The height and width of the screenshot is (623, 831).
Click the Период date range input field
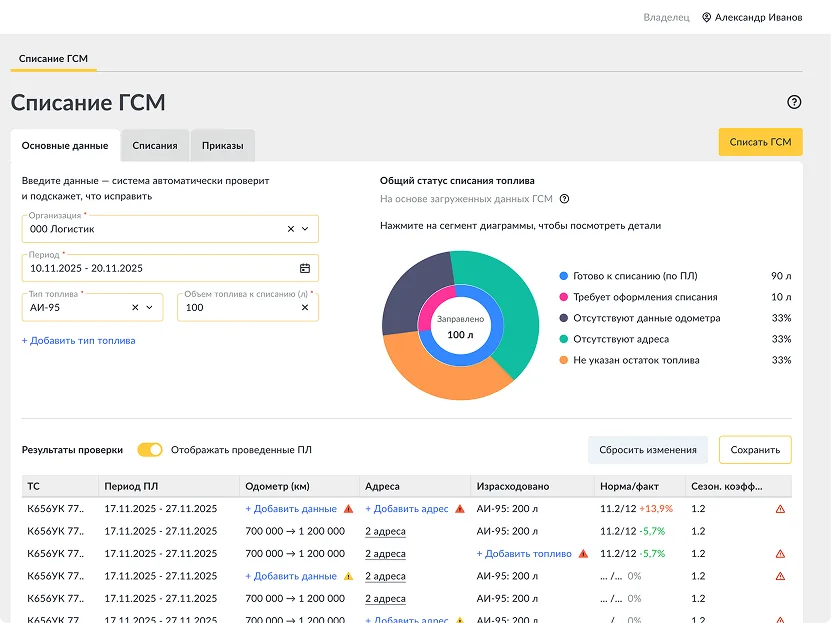(x=170, y=268)
